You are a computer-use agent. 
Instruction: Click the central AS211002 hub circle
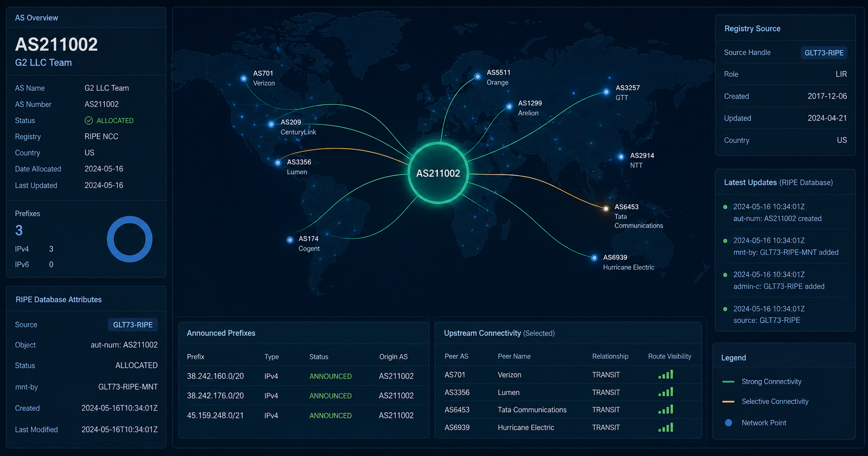click(x=438, y=173)
